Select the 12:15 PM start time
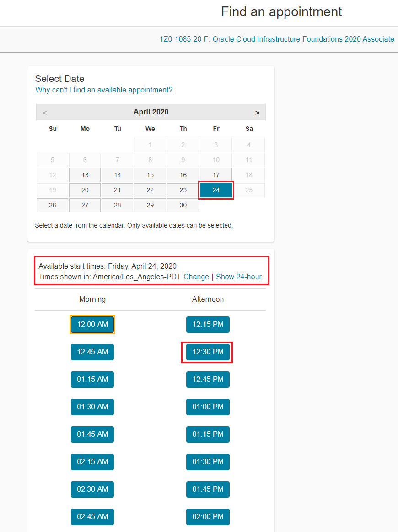The width and height of the screenshot is (398, 532). click(x=208, y=324)
